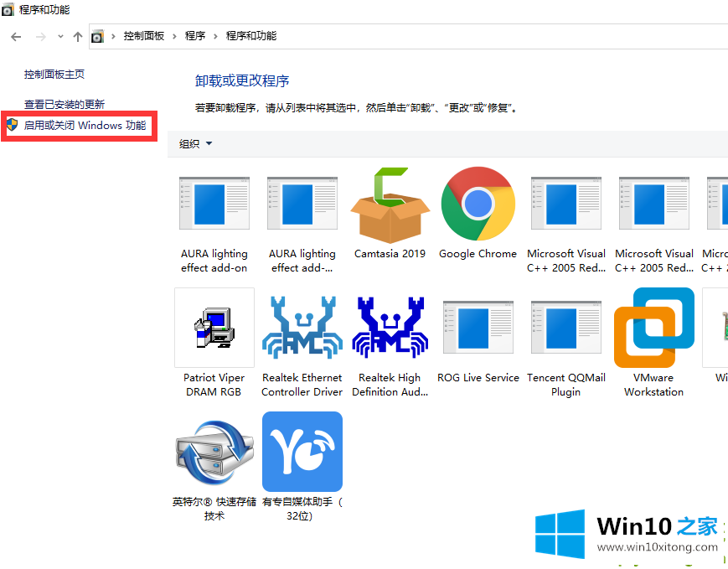Image resolution: width=728 pixels, height=569 pixels.
Task: Click the VMware Workstation label text
Action: tap(653, 385)
